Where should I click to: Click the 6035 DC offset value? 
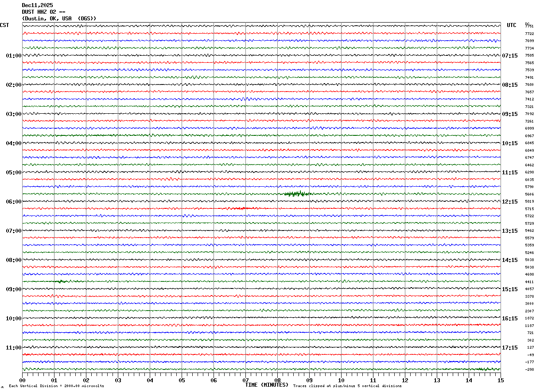[529, 180]
